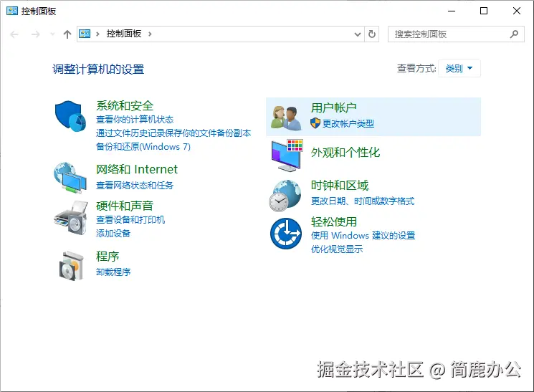
Task: Click the Control Panel icon in the address bar
Action: click(85, 34)
